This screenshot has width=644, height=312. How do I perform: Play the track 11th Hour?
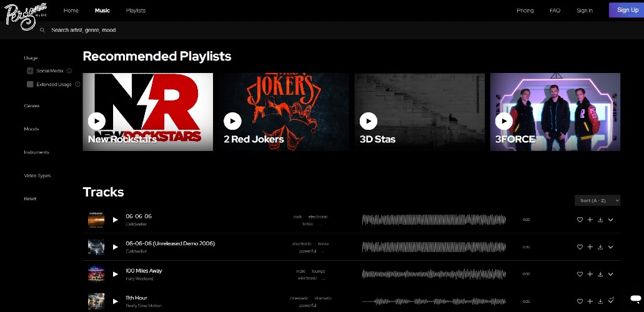[x=116, y=301]
